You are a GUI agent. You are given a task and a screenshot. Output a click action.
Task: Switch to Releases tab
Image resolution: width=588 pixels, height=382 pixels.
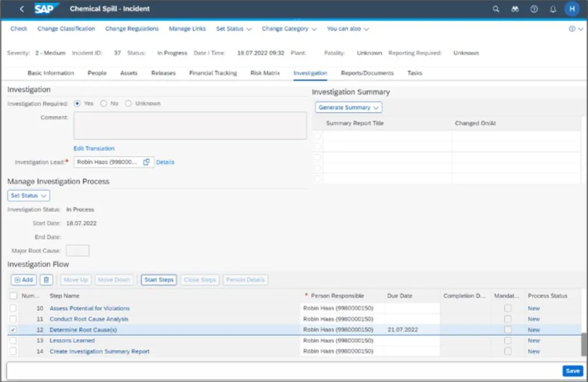point(163,73)
